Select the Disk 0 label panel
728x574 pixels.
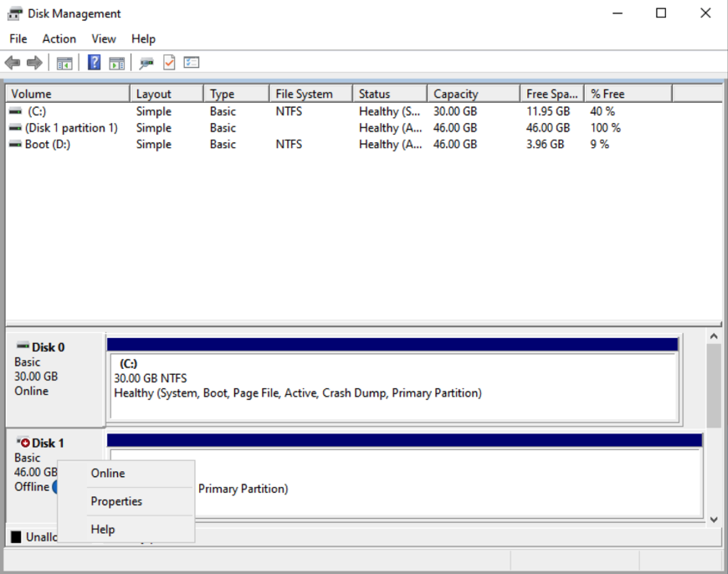click(x=56, y=379)
